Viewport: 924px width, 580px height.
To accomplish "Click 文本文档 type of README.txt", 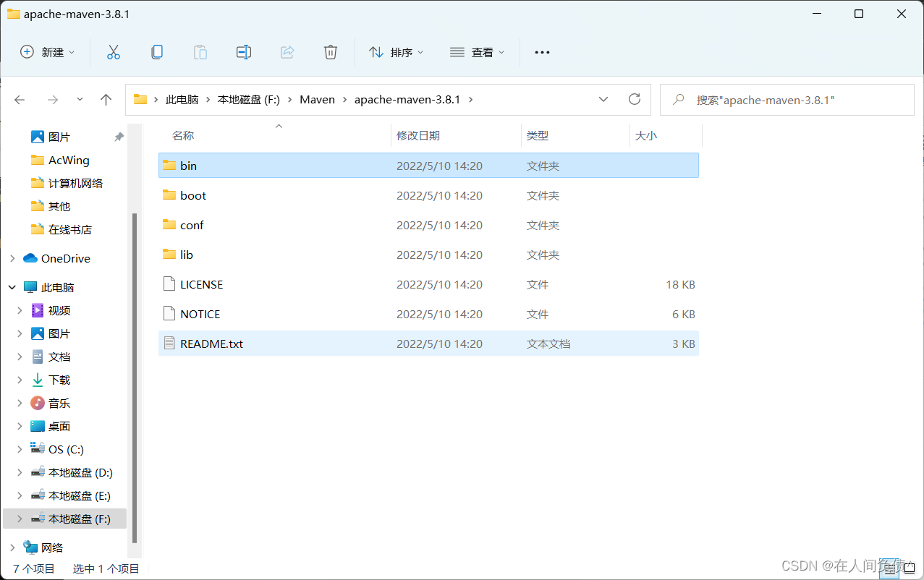I will click(x=548, y=344).
